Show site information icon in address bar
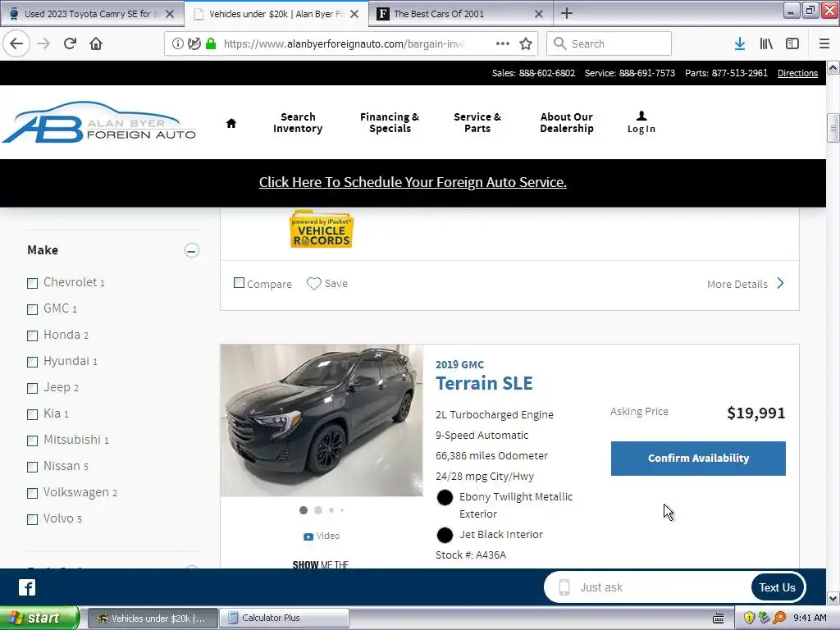The height and width of the screenshot is (630, 840). coord(178,44)
